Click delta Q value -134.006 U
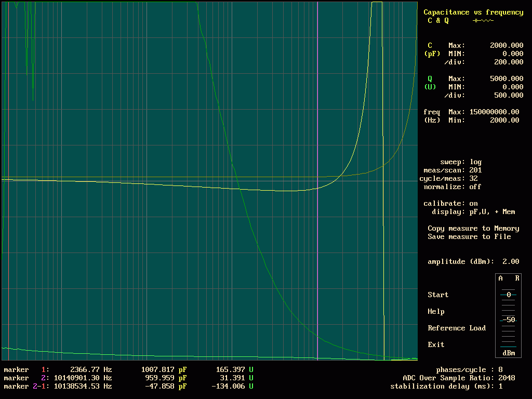Screen dimensions: 532x399 point(232,386)
